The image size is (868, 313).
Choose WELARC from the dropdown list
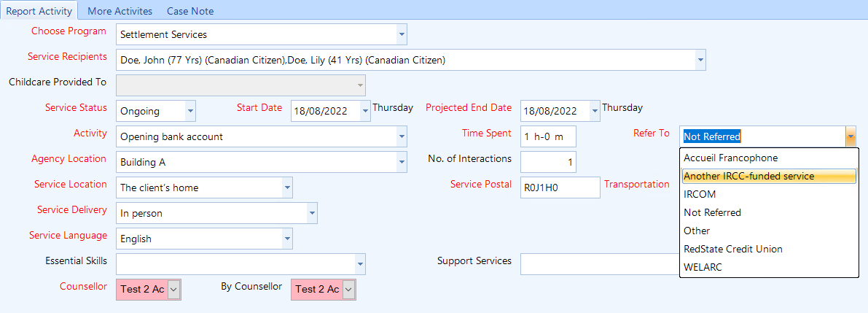coord(702,267)
